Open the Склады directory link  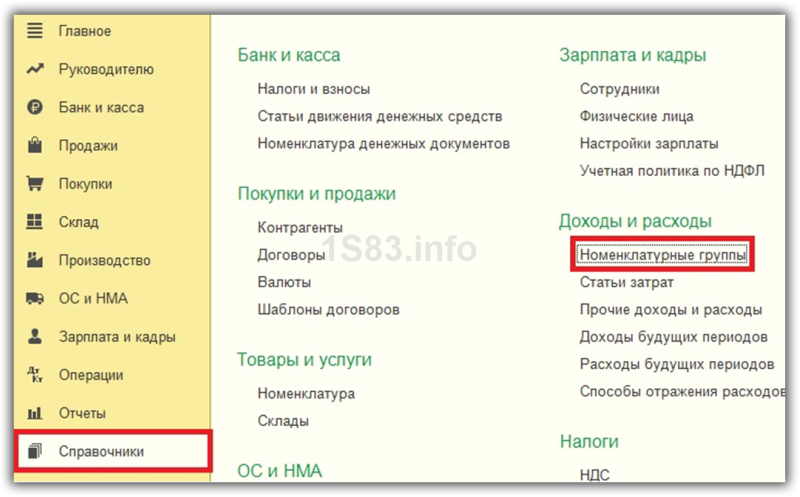tap(283, 421)
